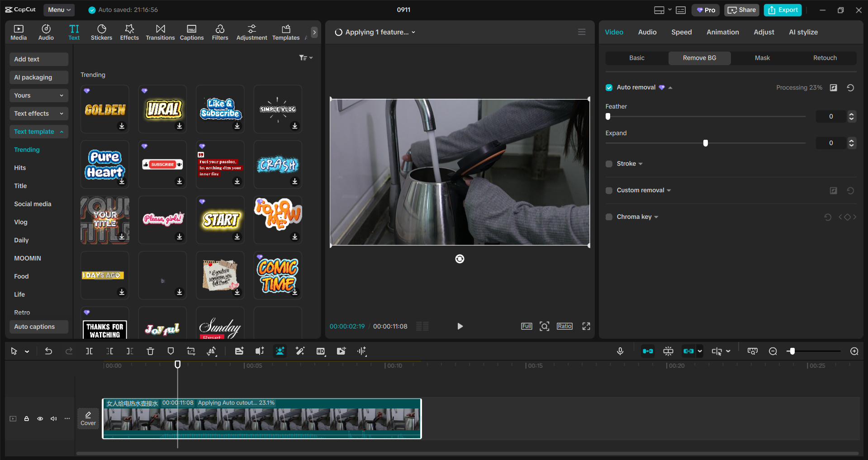Screen dimensions: 868x460
Task: Click the Export button
Action: [783, 10]
